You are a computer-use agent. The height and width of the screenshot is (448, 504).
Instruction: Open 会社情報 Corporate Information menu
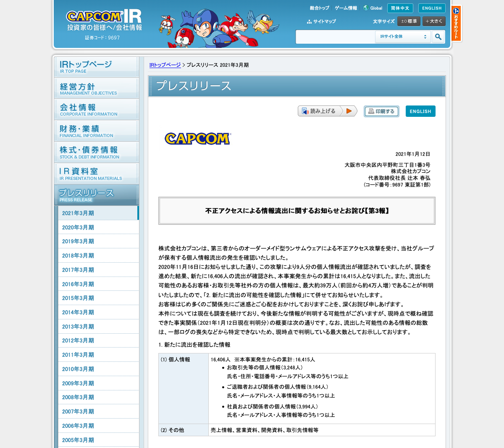[x=97, y=110]
